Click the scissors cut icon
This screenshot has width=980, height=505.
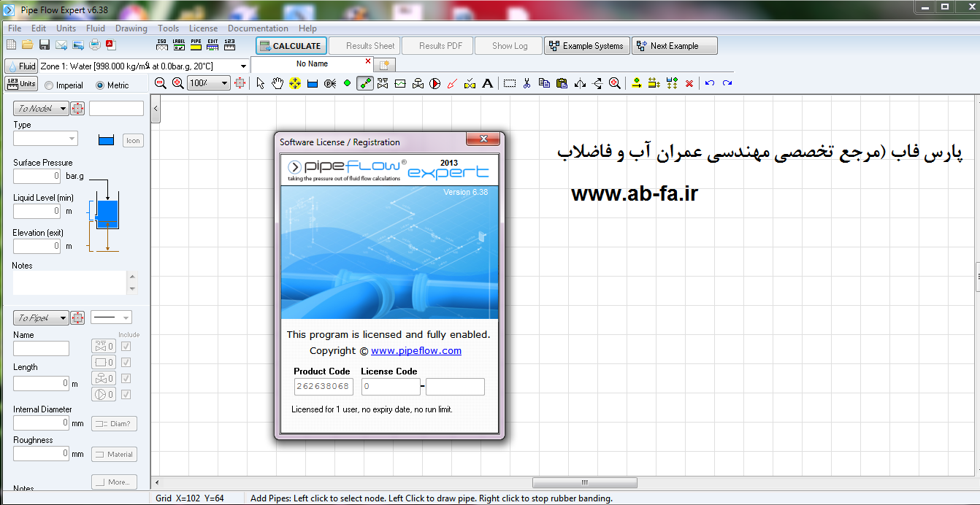[527, 83]
